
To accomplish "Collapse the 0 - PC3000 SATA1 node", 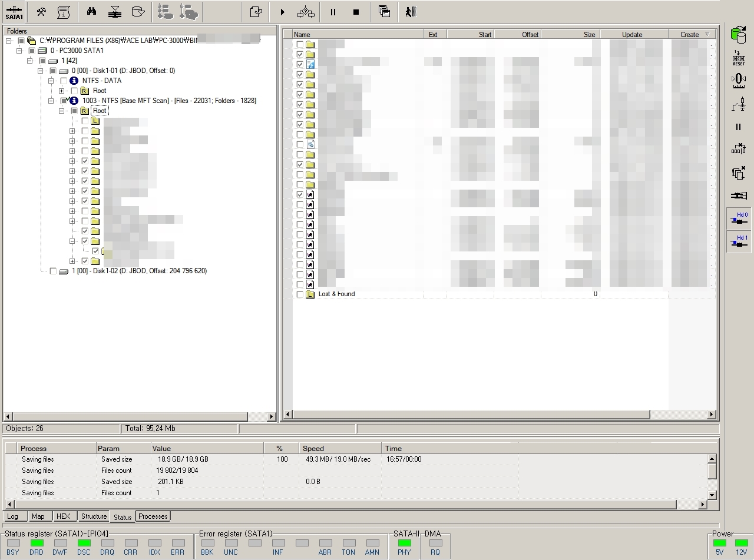I will pos(19,51).
